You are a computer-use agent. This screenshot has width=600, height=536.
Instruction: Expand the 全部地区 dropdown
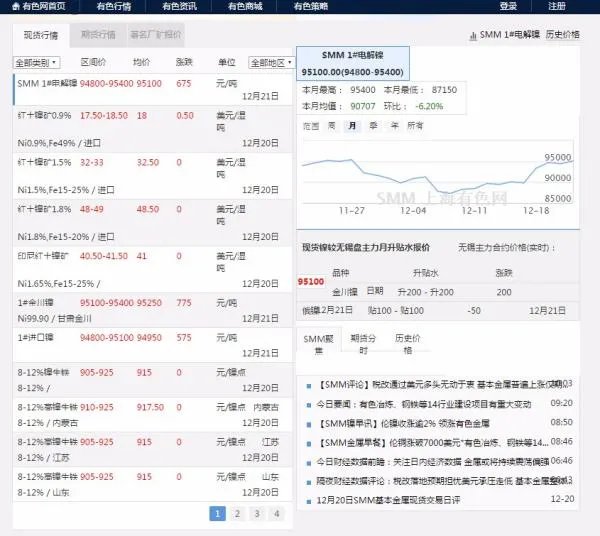[x=271, y=62]
